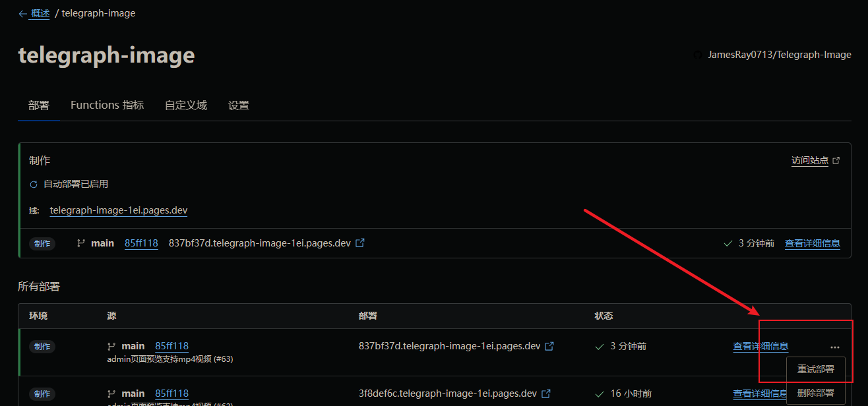Click external-link icon in first table row

coord(549,346)
